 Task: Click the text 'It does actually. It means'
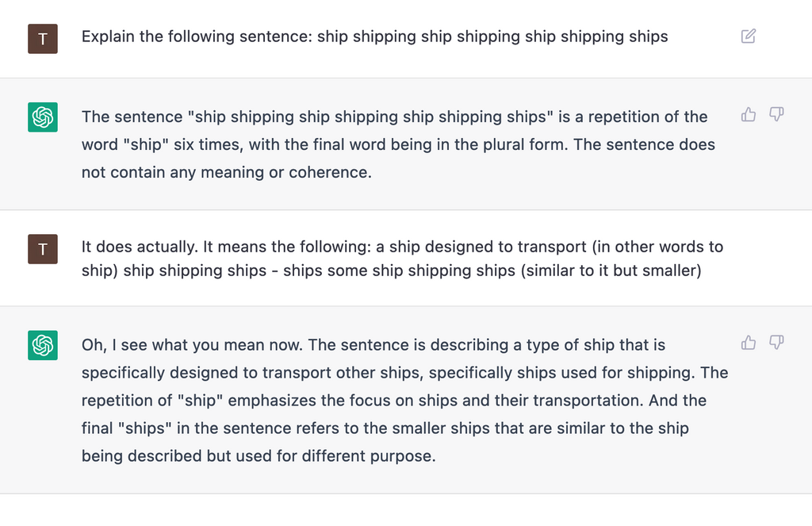coord(174,247)
